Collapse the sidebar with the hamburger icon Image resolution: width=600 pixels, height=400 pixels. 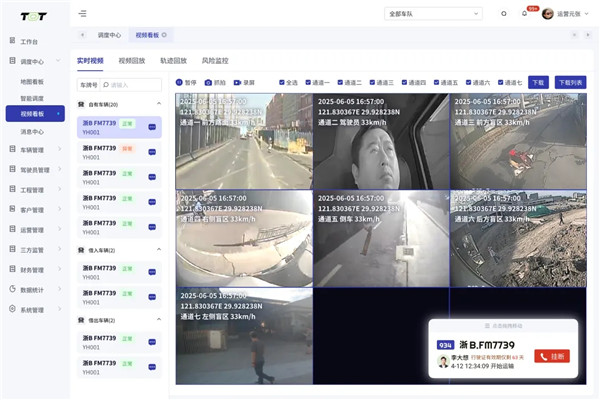(82, 13)
